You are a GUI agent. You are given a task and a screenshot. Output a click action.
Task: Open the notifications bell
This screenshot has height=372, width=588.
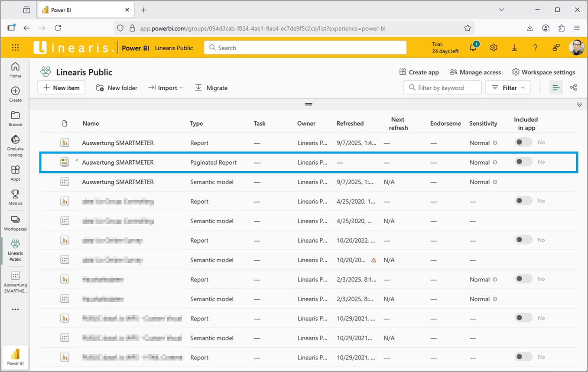pyautogui.click(x=472, y=48)
